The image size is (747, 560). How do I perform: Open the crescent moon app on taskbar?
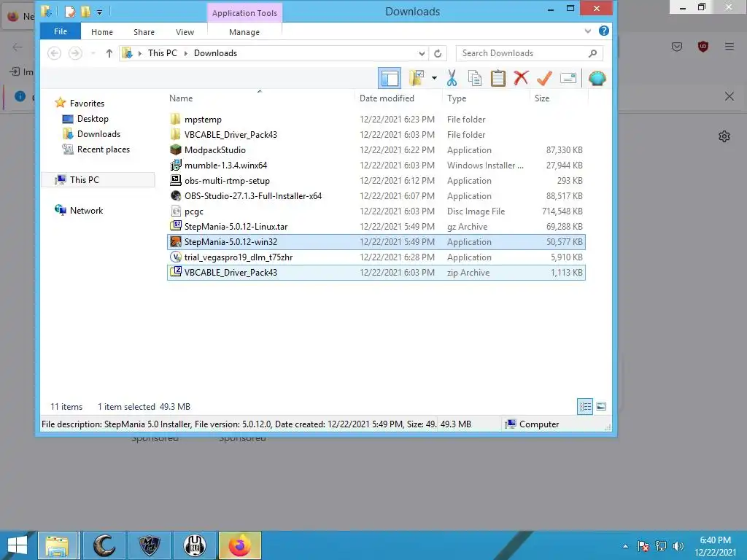(x=104, y=545)
